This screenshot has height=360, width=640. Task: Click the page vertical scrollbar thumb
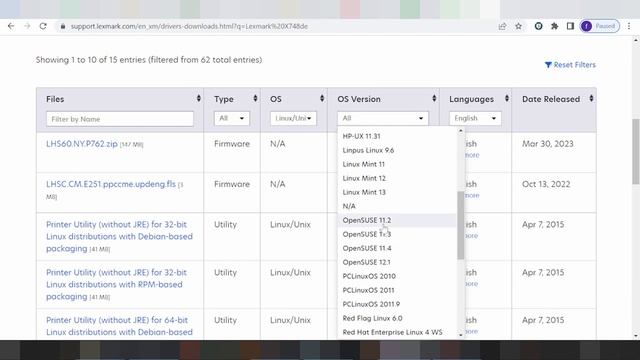pyautogui.click(x=636, y=151)
